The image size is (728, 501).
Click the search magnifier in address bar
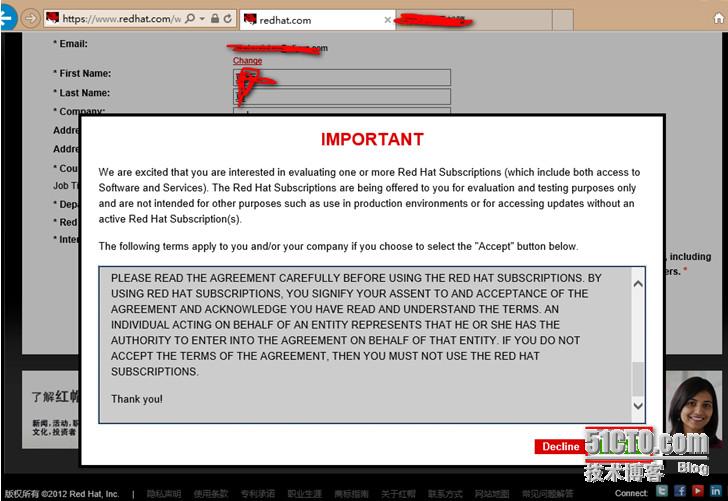click(190, 19)
